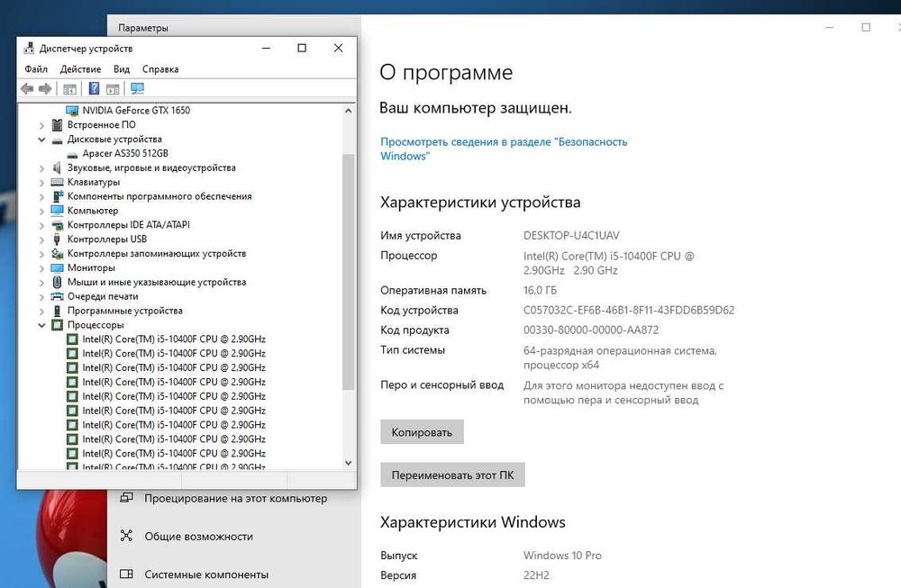Expand Звуковые, игровые и видеоустройства node
The height and width of the screenshot is (588, 901).
41,168
